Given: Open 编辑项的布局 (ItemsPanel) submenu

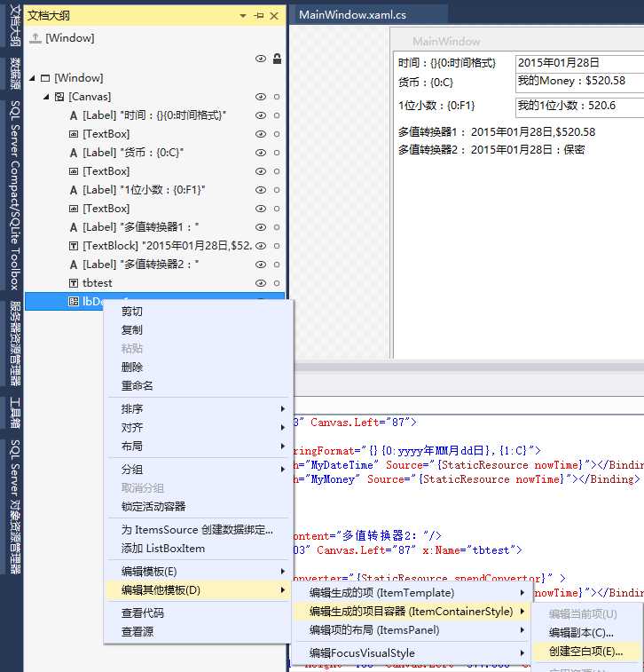Looking at the screenshot, I should [x=412, y=630].
